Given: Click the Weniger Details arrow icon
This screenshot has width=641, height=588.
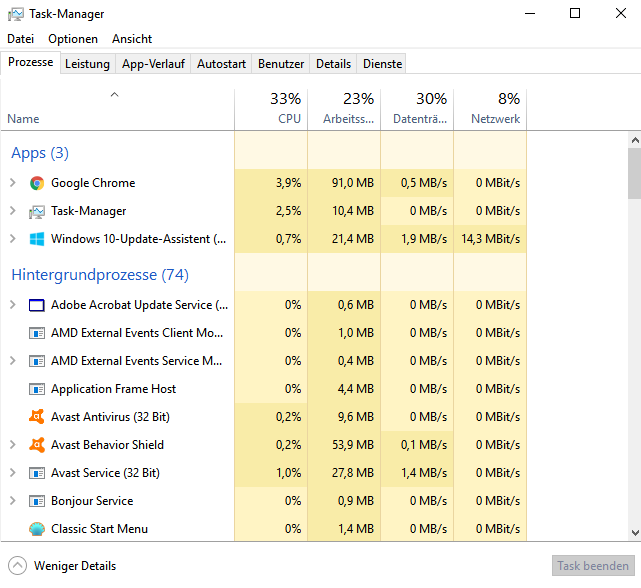Looking at the screenshot, I should click(17, 566).
